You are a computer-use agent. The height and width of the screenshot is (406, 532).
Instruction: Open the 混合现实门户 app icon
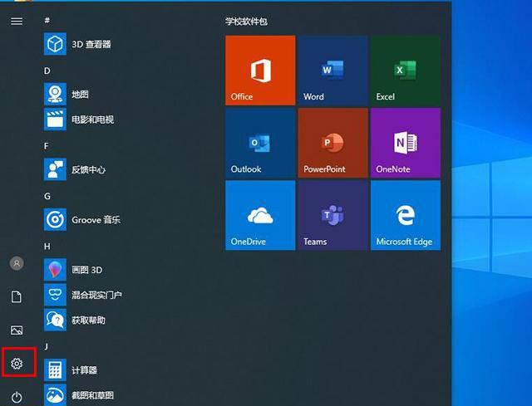55,295
